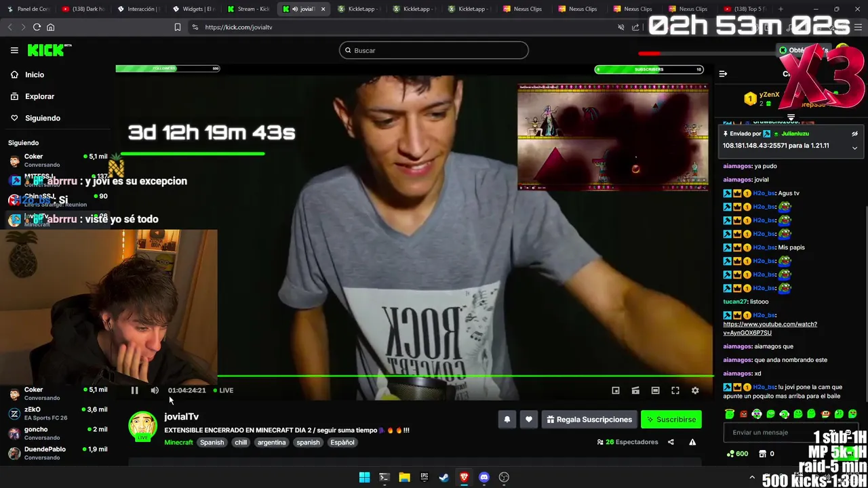
Task: Collapse the chat panel arrow icon
Action: point(723,74)
